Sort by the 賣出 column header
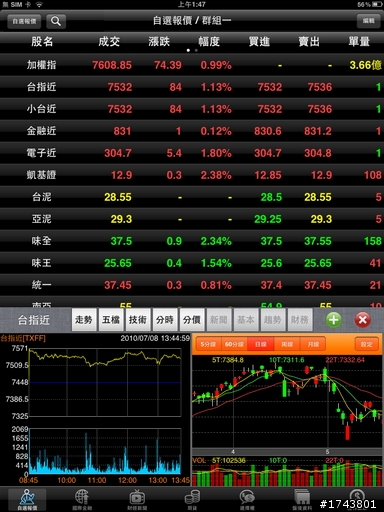The width and height of the screenshot is (384, 512). coord(309,42)
